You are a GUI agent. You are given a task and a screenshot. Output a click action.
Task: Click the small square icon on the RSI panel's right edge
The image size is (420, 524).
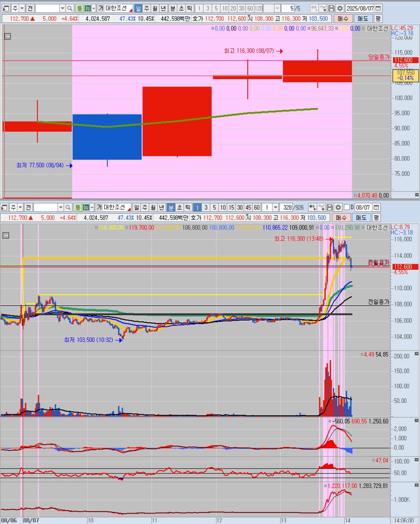(x=416, y=460)
